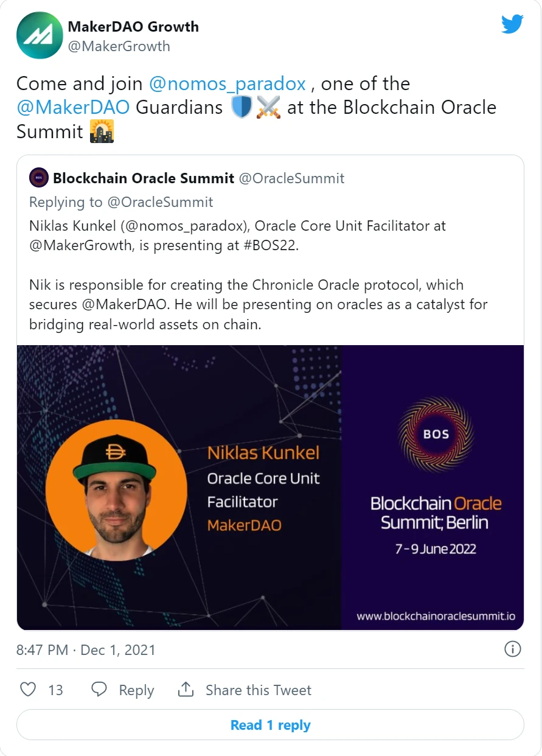Open the @MakerDAO mention link

tap(73, 107)
